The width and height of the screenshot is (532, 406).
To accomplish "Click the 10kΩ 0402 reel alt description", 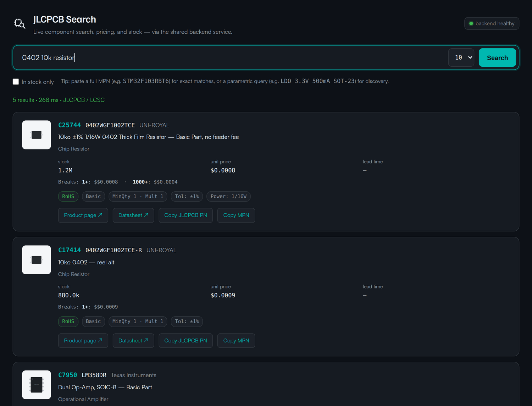I will pos(86,262).
